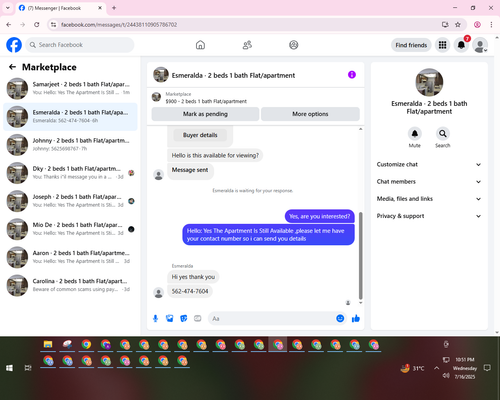Click the Search Facebook field
This screenshot has height=400, width=500.
[x=80, y=45]
